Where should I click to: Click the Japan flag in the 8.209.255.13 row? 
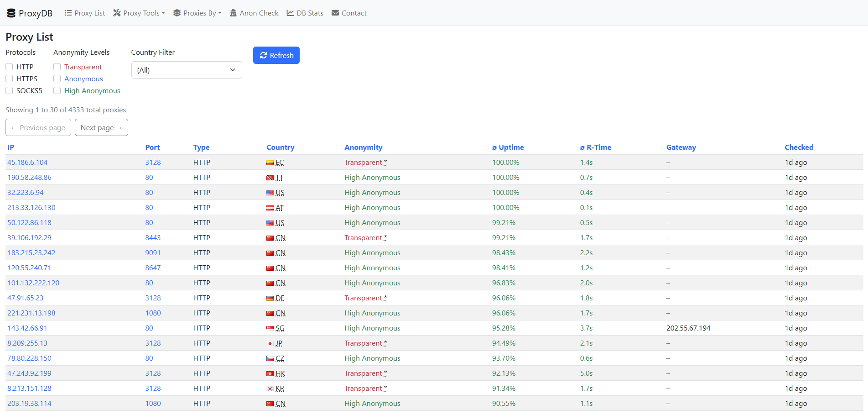tap(270, 343)
